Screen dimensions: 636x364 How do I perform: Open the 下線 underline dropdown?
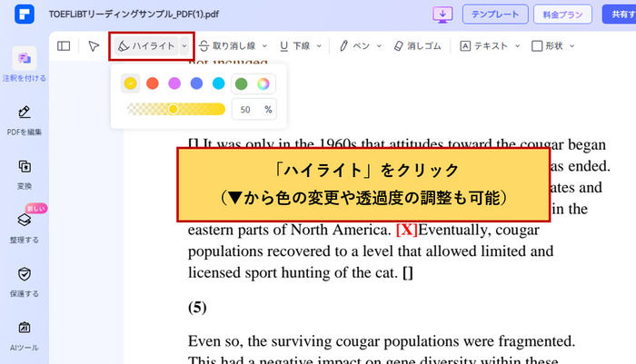coord(324,45)
